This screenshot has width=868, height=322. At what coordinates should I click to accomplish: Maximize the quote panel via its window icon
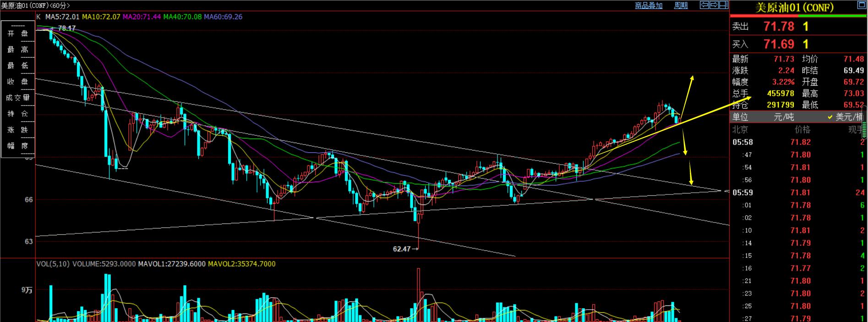(861, 5)
